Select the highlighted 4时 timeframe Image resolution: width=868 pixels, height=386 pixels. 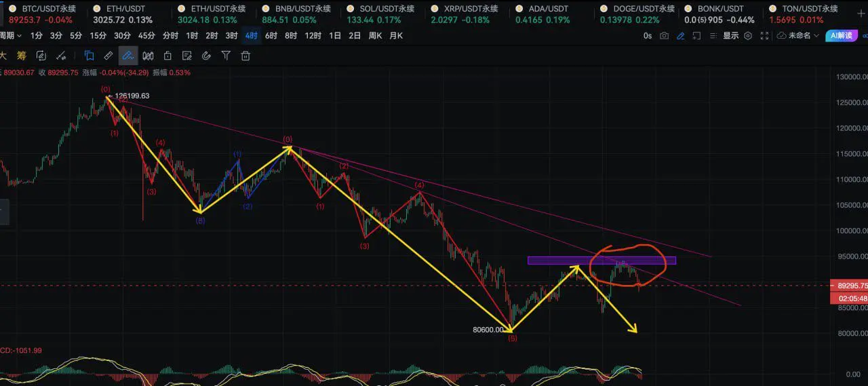click(252, 35)
